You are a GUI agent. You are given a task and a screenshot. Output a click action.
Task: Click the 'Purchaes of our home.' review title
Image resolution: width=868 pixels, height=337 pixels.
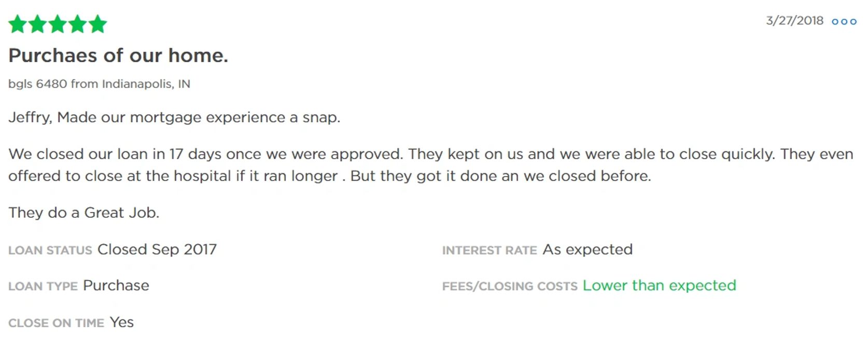click(x=118, y=55)
